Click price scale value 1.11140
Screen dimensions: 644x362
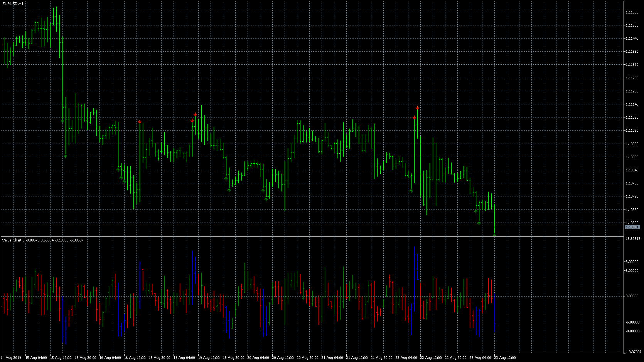(x=632, y=104)
